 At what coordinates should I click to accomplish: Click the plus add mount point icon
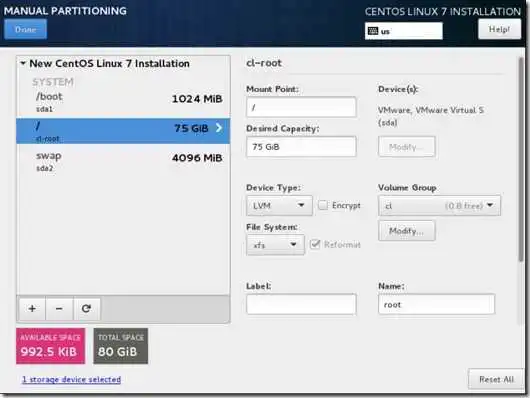(x=32, y=308)
